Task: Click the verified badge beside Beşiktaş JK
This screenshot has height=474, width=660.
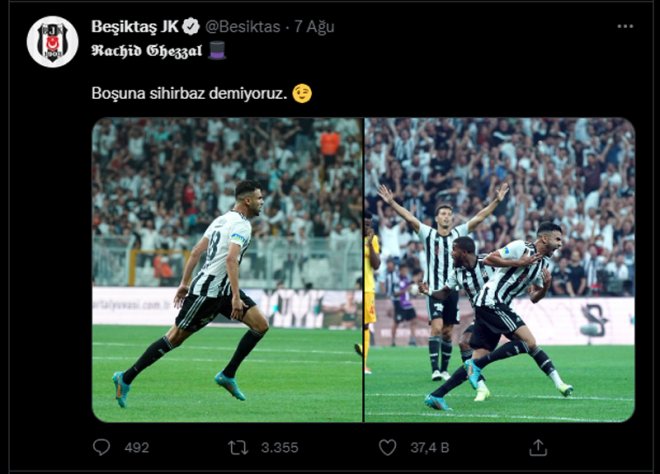Action: tap(191, 26)
